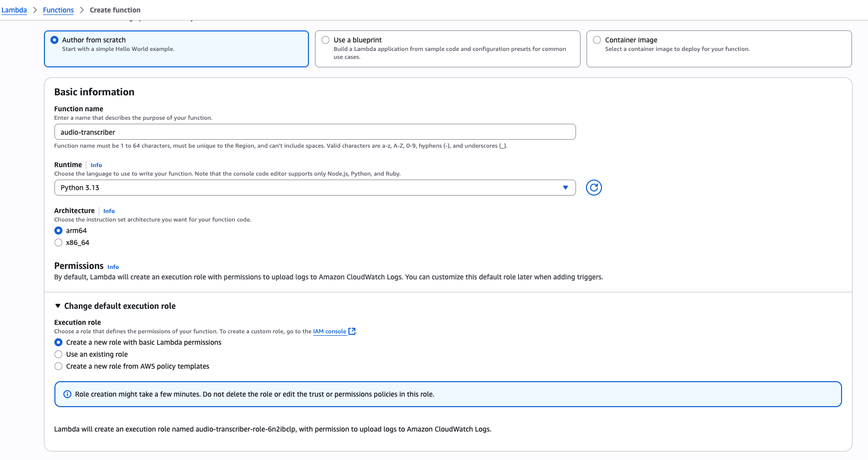Open the external link icon beside IAM console

[352, 331]
